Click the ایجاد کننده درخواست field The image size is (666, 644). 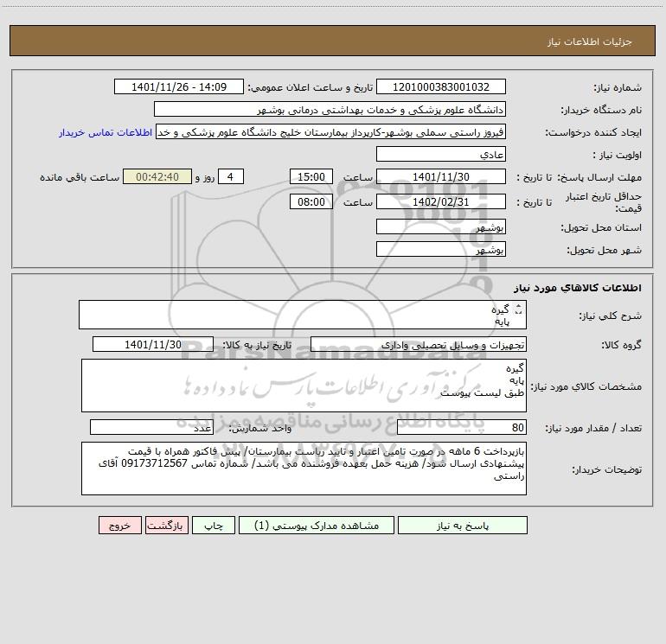pos(331,131)
